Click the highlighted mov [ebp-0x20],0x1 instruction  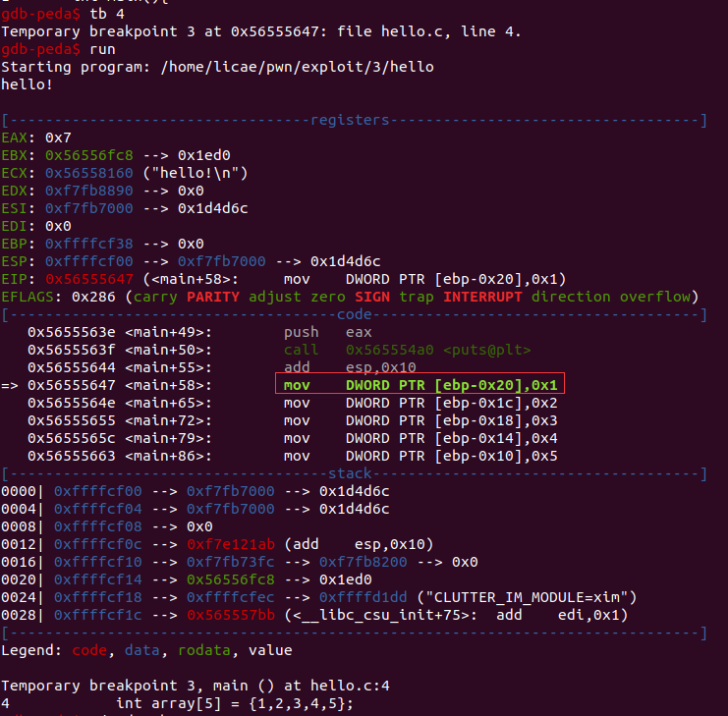[420, 385]
